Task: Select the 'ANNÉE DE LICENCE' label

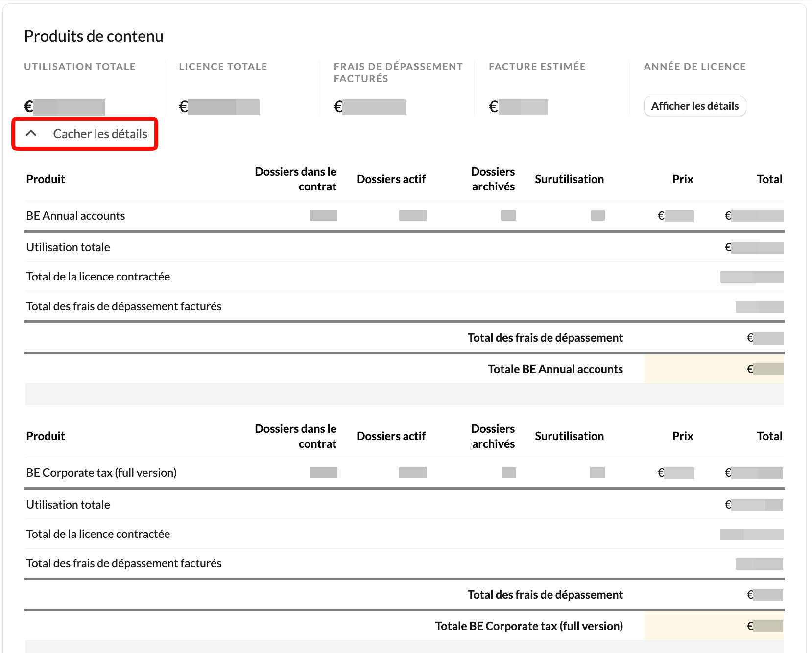Action: tap(695, 67)
